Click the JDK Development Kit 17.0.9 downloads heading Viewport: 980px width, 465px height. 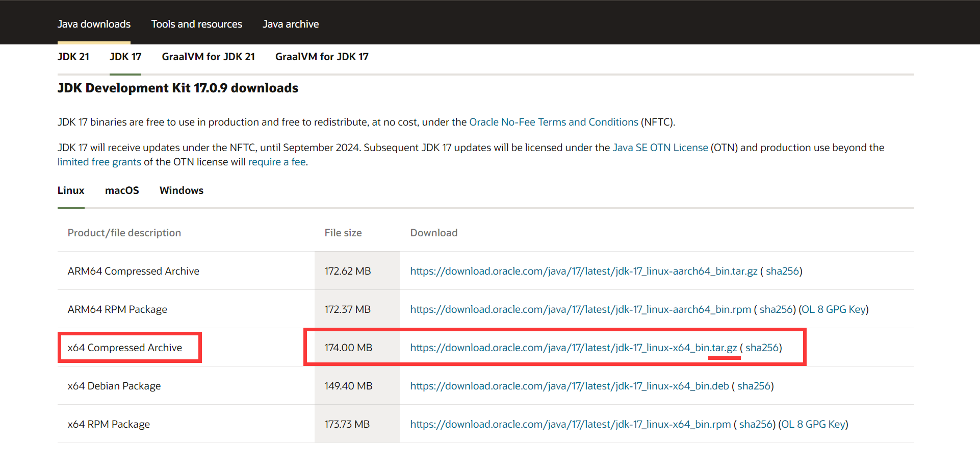click(x=178, y=88)
